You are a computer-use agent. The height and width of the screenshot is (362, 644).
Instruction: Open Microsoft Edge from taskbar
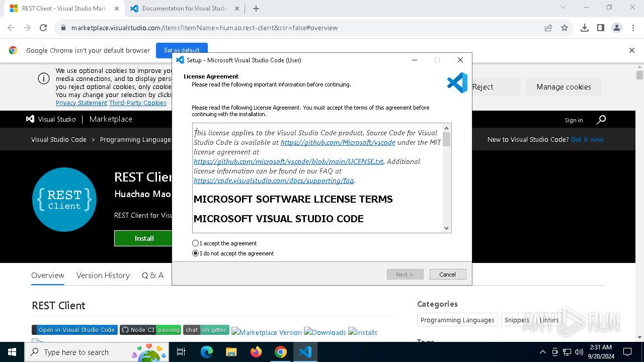coord(207,352)
